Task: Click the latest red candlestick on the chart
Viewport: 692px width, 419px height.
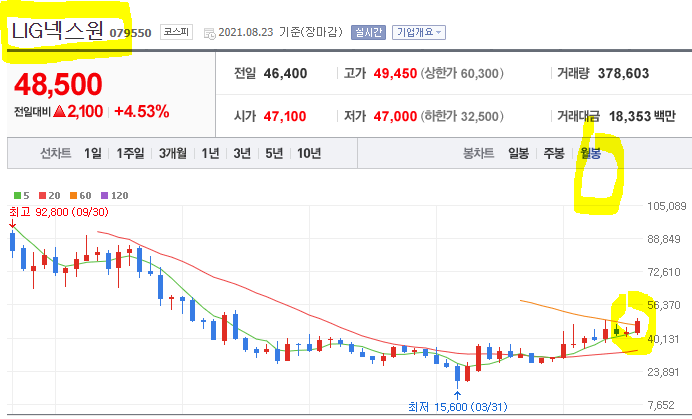Action: (637, 327)
